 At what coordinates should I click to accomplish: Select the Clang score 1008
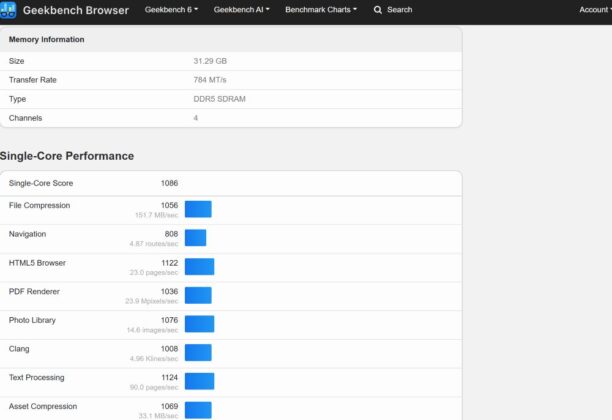tap(169, 349)
